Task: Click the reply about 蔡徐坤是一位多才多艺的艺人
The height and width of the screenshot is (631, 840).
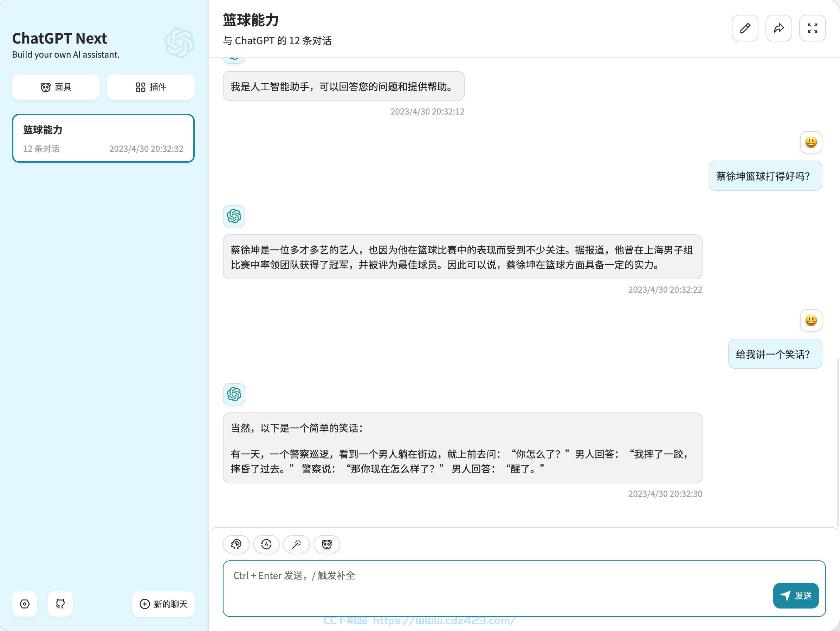Action: (x=463, y=257)
